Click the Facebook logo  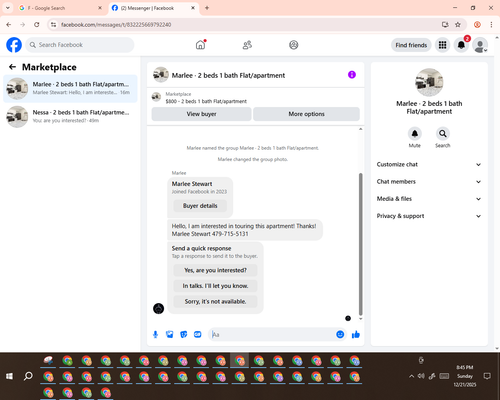coord(14,45)
